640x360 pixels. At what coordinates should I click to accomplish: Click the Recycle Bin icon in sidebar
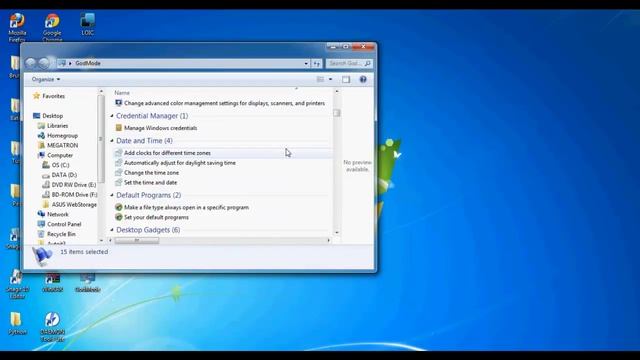click(x=41, y=234)
